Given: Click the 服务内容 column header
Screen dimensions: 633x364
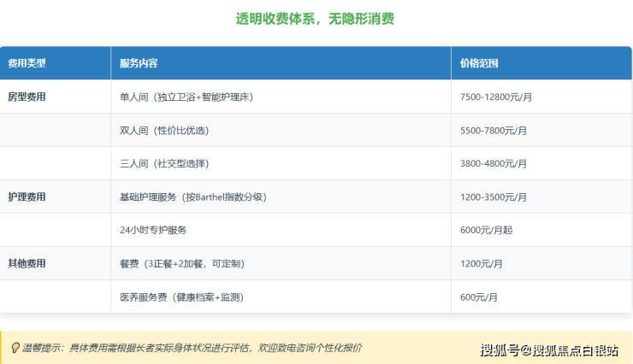Looking at the screenshot, I should [139, 63].
